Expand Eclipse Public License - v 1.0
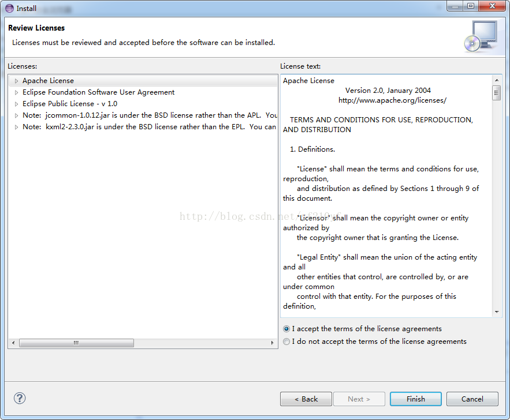The image size is (510, 420). (16, 104)
